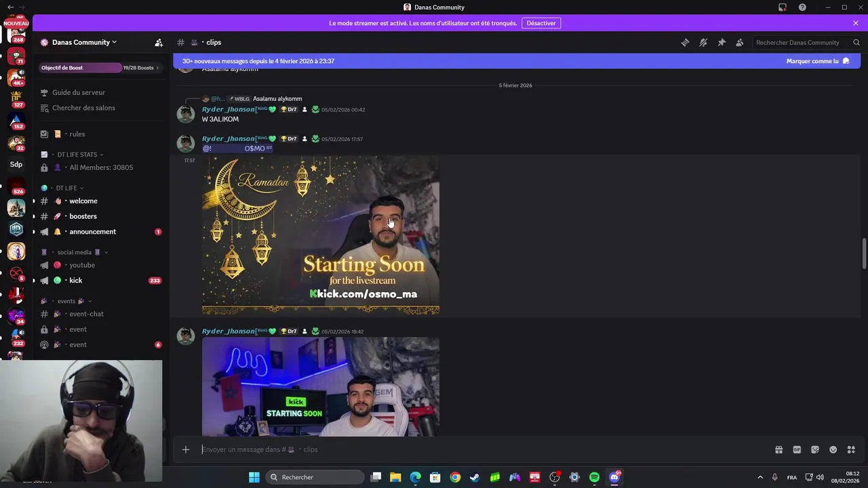Image resolution: width=868 pixels, height=488 pixels.
Task: Toggle the notification bell mute icon
Action: [703, 42]
